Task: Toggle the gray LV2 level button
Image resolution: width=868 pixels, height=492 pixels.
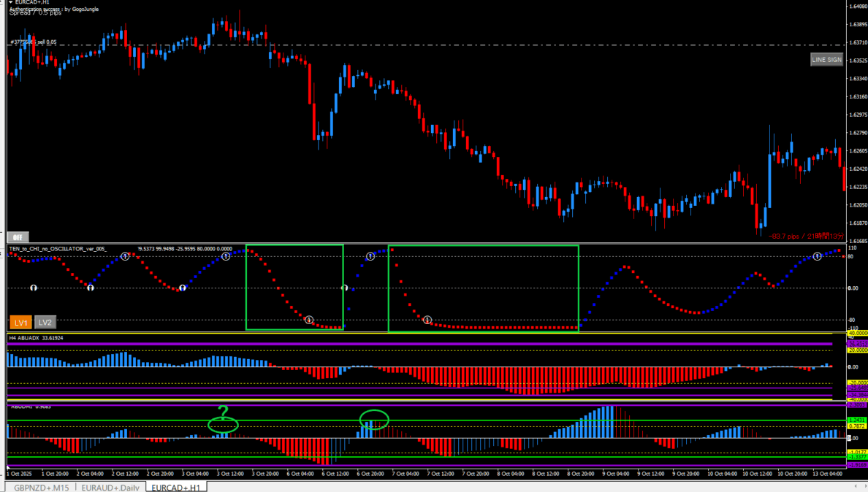Action: pos(45,322)
